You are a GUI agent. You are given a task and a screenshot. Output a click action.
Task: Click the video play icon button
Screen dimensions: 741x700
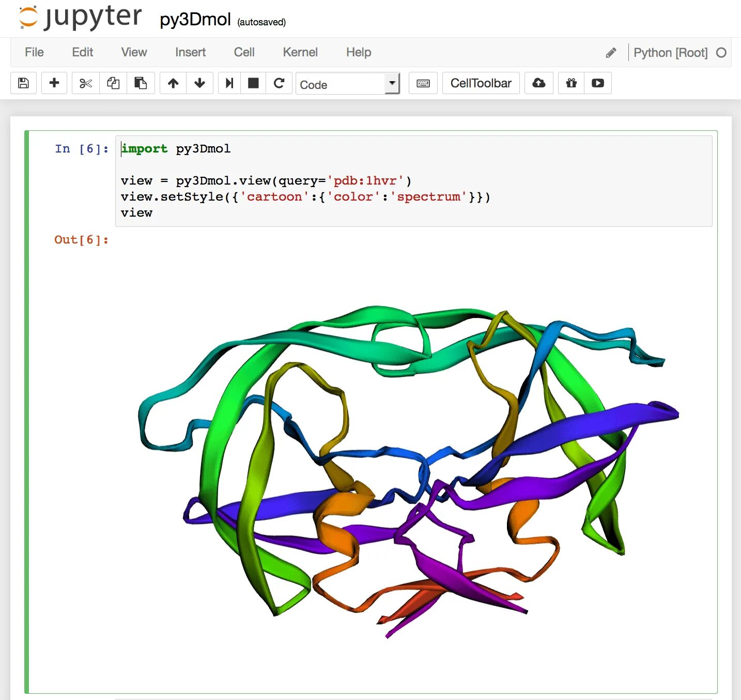[x=598, y=83]
